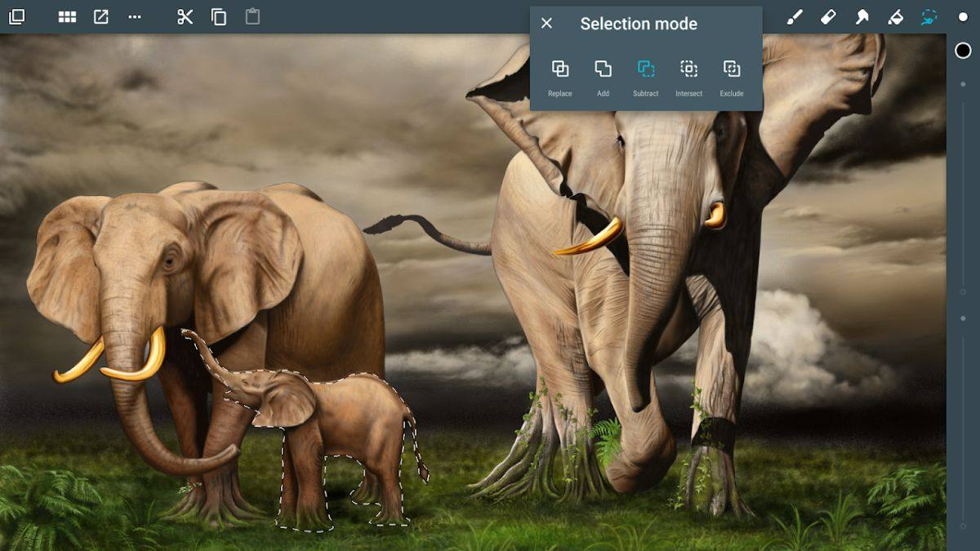Select the paint Brush tool

click(x=795, y=17)
